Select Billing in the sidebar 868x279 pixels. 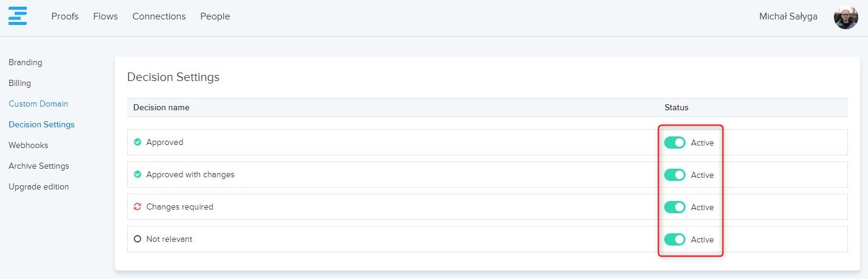[x=19, y=83]
